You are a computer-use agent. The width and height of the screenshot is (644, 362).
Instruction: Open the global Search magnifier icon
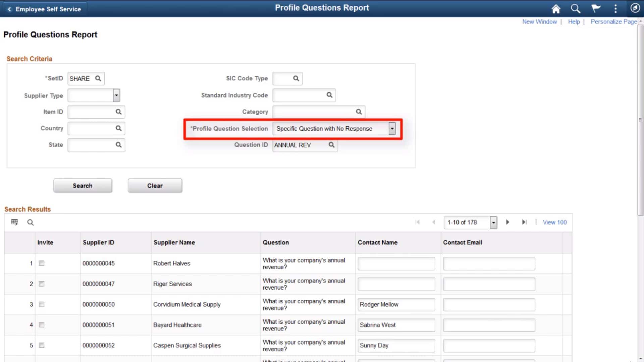(576, 9)
